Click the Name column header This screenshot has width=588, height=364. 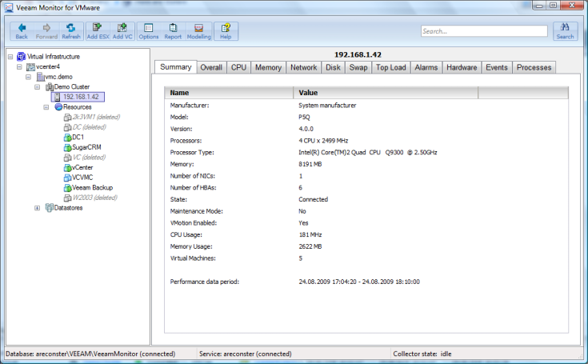(x=228, y=93)
